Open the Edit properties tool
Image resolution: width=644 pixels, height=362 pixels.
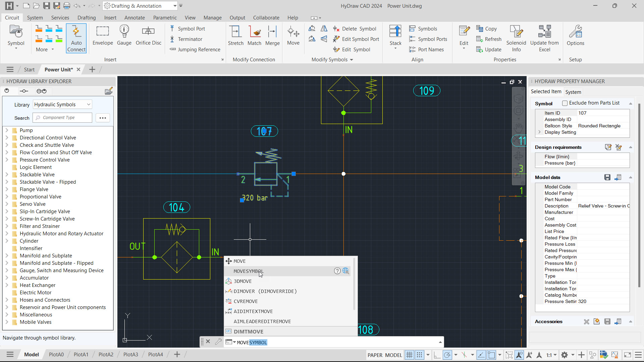coord(464,37)
